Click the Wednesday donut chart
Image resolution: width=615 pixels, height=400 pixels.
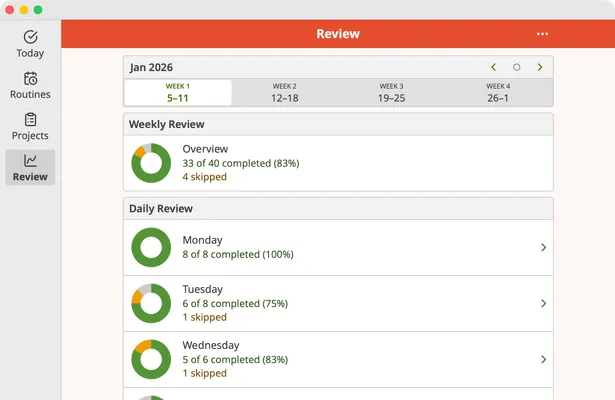151,360
